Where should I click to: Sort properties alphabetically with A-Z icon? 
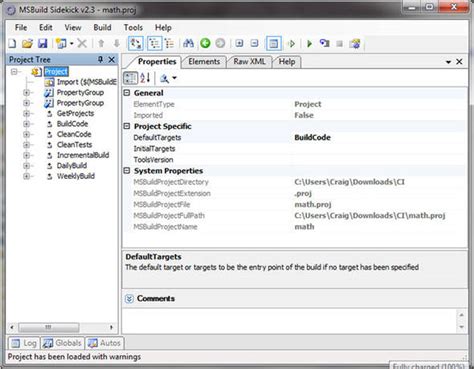tap(145, 78)
